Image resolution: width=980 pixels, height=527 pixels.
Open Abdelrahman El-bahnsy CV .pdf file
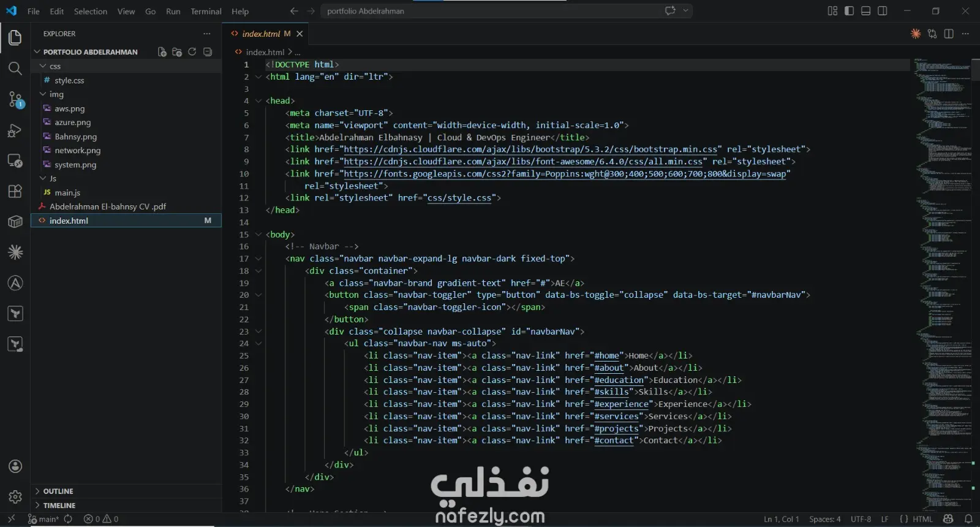click(x=108, y=207)
